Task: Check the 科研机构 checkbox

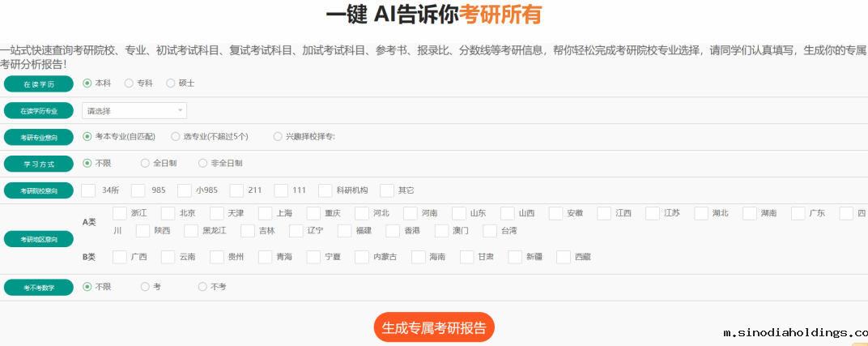Action: 325,190
